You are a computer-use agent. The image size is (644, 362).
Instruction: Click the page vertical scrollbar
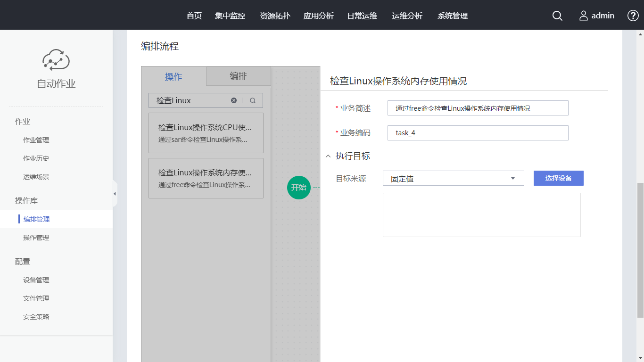pos(640,250)
